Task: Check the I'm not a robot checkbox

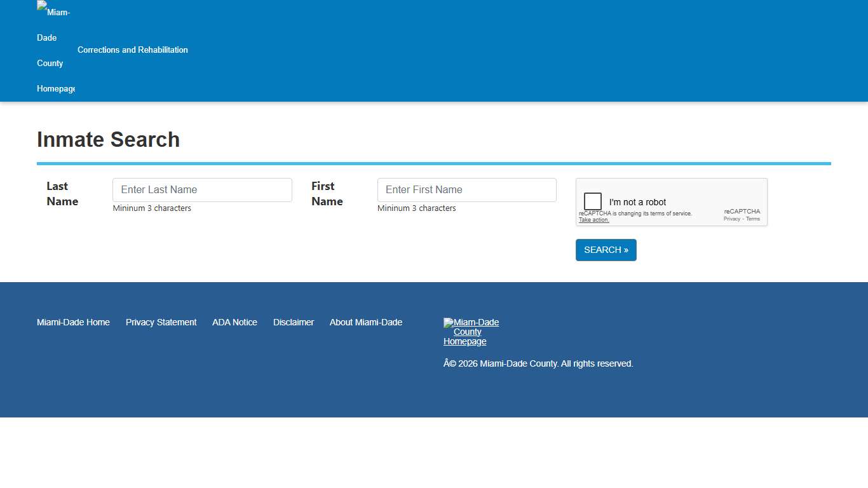Action: click(x=592, y=200)
